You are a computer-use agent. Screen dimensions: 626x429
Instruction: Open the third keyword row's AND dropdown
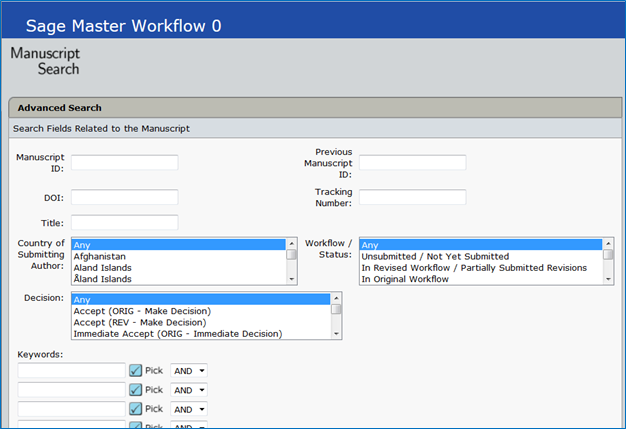(x=189, y=409)
